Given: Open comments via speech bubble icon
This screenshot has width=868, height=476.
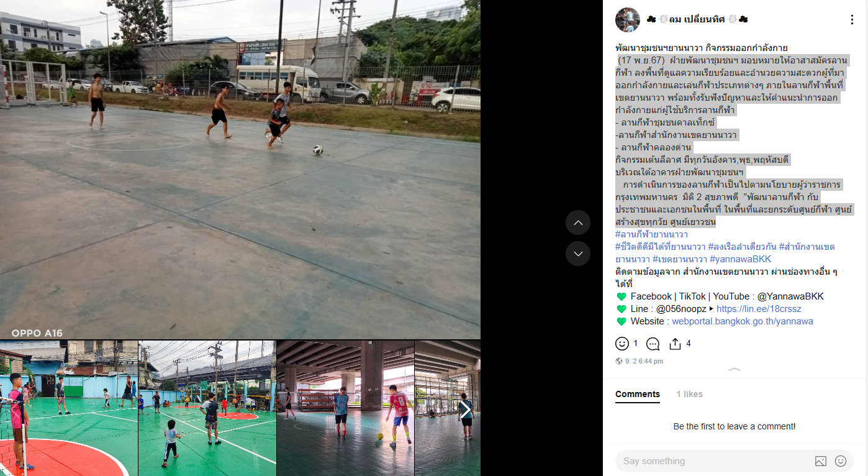Looking at the screenshot, I should coord(653,344).
